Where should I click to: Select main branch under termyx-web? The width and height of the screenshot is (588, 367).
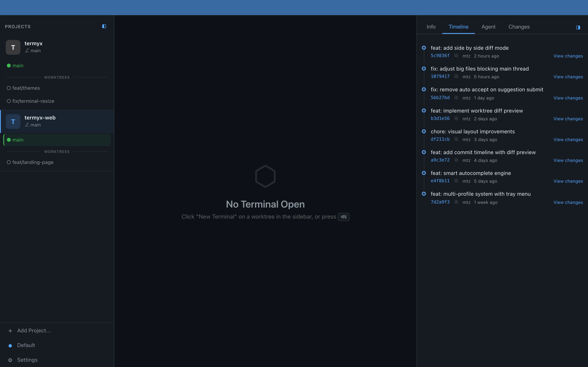click(x=18, y=140)
